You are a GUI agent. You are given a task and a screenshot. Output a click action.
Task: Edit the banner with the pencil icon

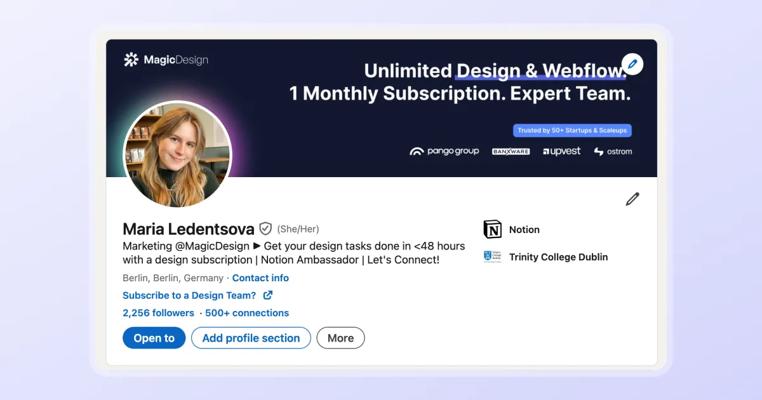click(632, 64)
